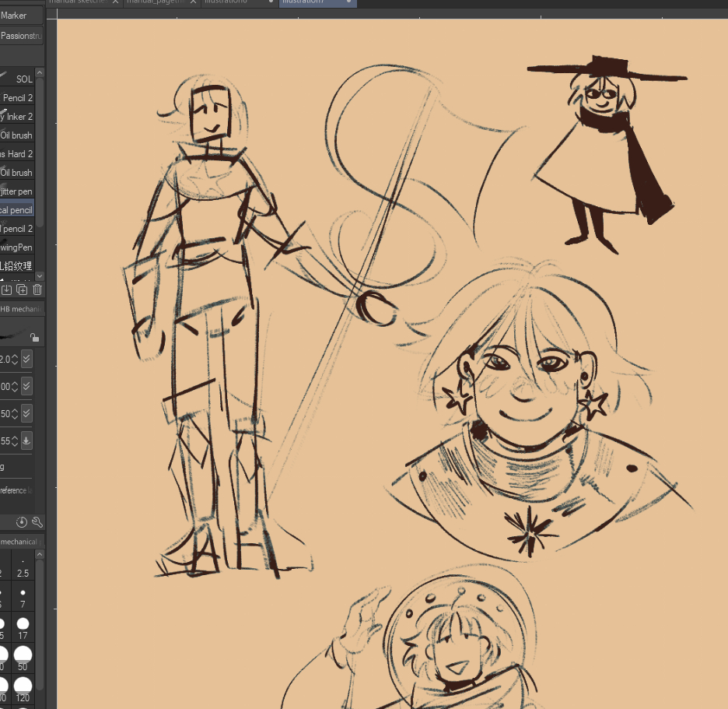728x709 pixels.
Task: Open sub tool detail wrench icon
Action: 37,521
